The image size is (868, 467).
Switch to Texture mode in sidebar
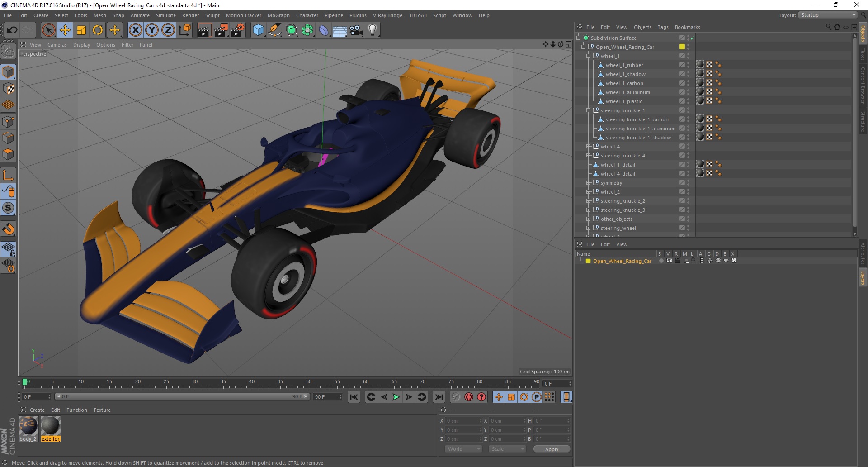8,89
